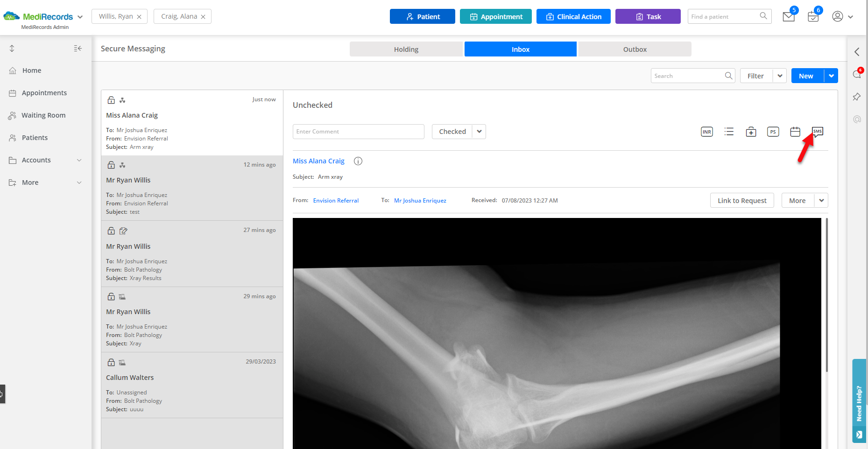Screen dimensions: 868x449
Task: Click the calendar icon in message toolbar
Action: (x=795, y=132)
